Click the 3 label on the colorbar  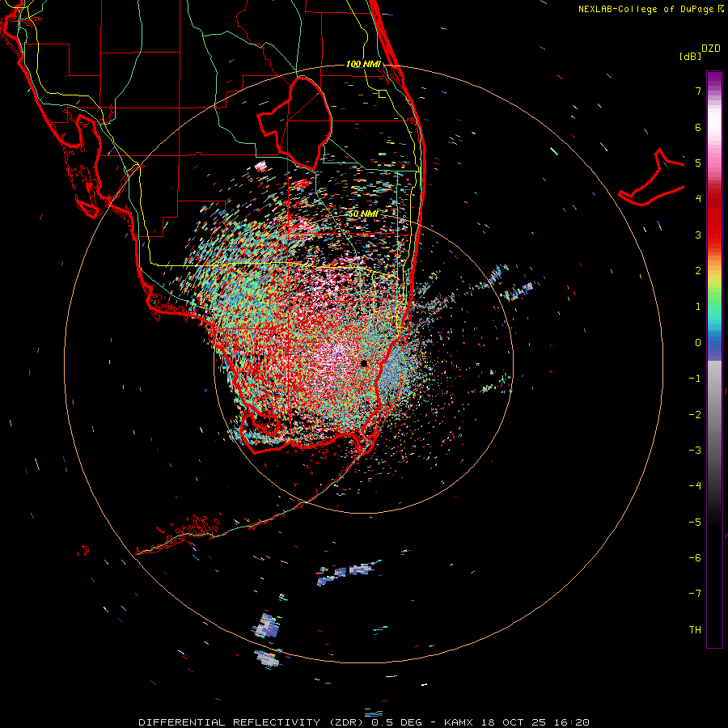coord(698,235)
